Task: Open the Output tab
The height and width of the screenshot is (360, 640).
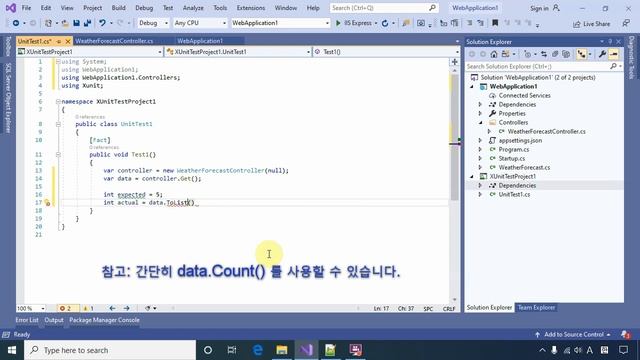Action: coord(54,320)
